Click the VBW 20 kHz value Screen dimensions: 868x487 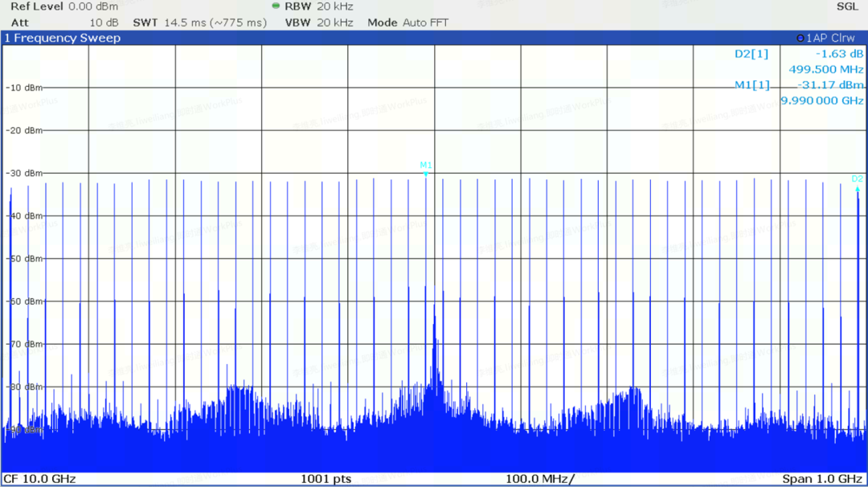(x=319, y=23)
